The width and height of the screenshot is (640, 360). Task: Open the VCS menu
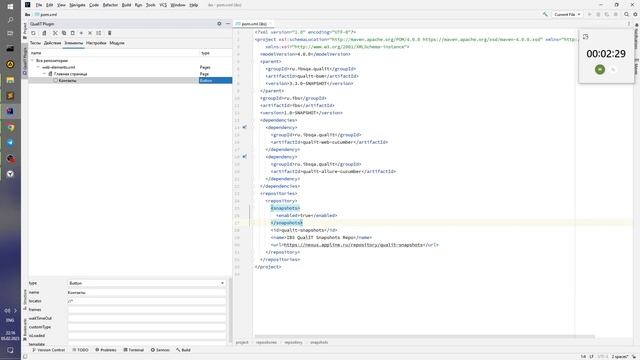click(x=163, y=5)
